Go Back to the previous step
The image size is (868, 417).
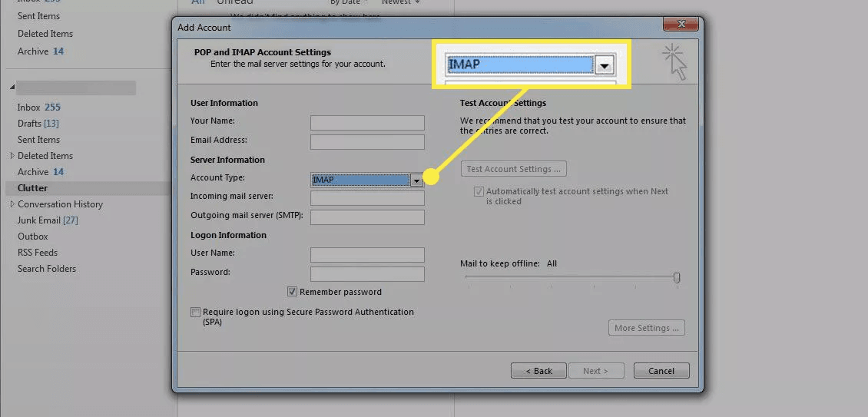point(538,371)
